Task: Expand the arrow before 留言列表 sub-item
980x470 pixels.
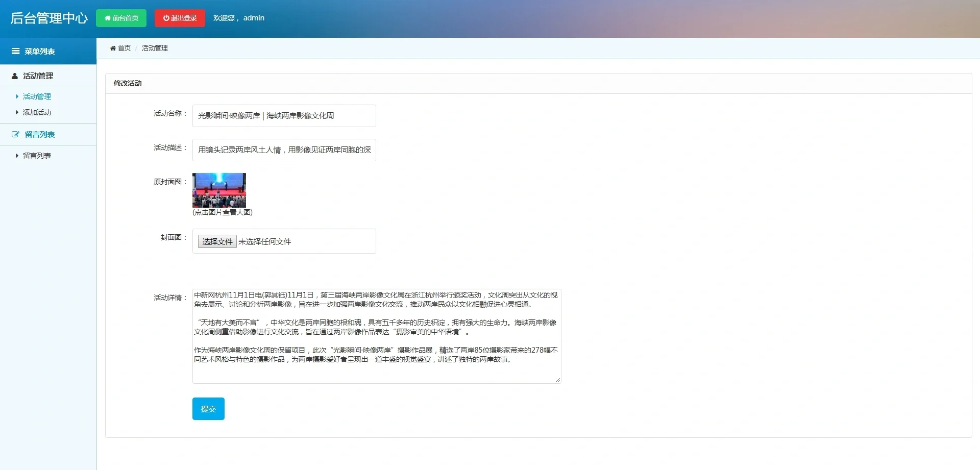Action: (16, 155)
